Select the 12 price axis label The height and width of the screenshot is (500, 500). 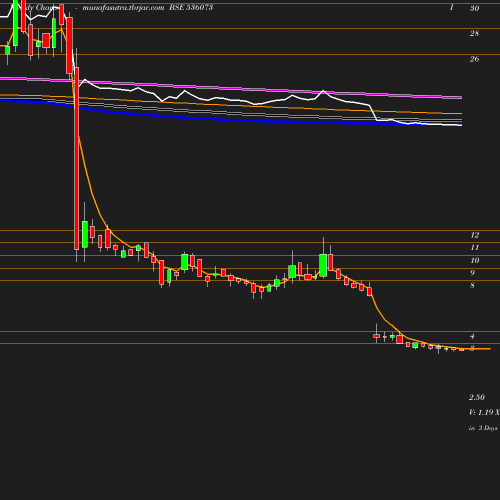(x=475, y=235)
